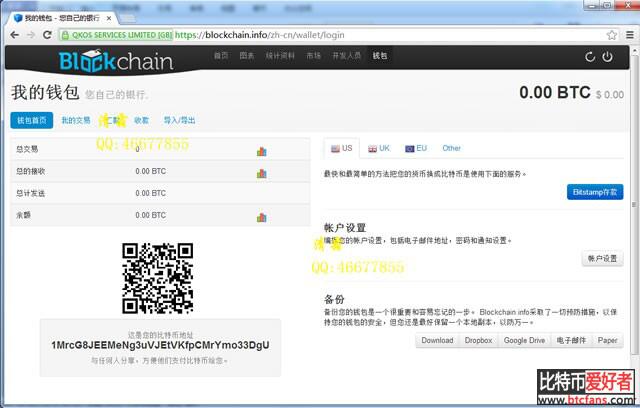Click the page vertical scrollbar
The image size is (640, 408).
[x=635, y=204]
